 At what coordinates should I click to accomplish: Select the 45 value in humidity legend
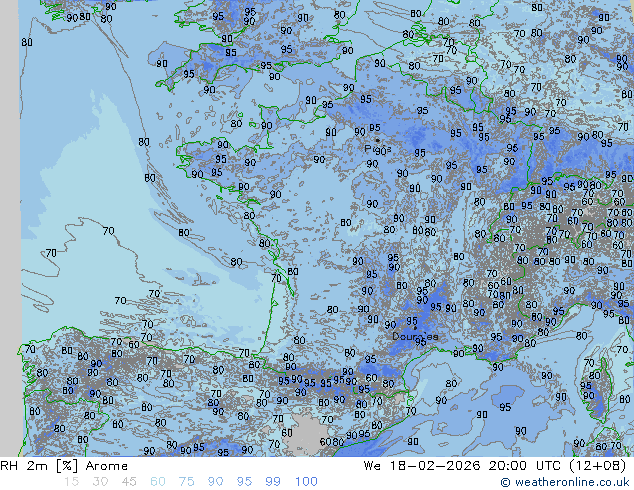tap(129, 482)
